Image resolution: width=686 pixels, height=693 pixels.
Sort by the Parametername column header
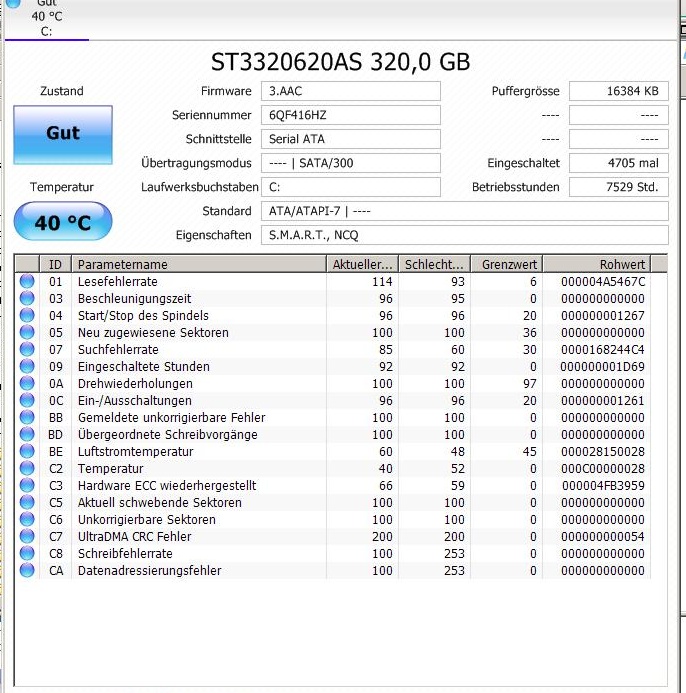click(198, 264)
